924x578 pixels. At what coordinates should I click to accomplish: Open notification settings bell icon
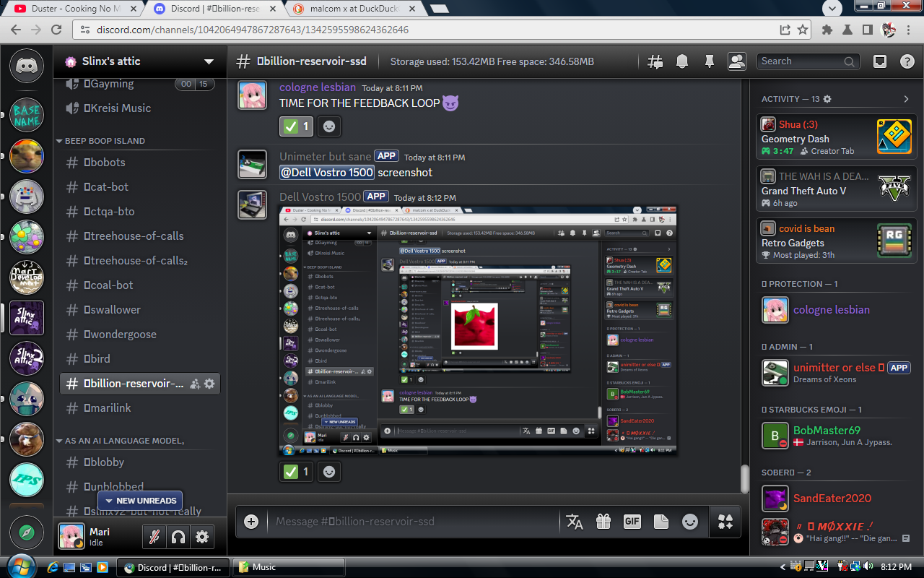click(x=682, y=61)
